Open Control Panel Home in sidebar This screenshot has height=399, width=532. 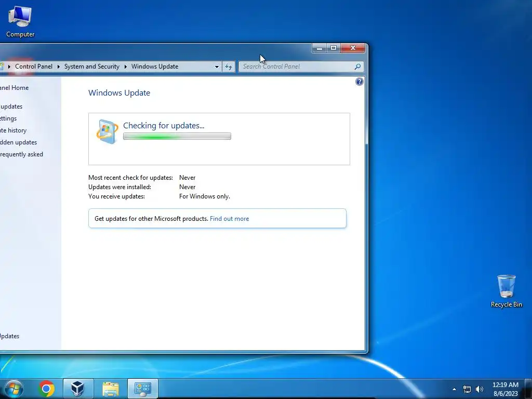point(14,87)
